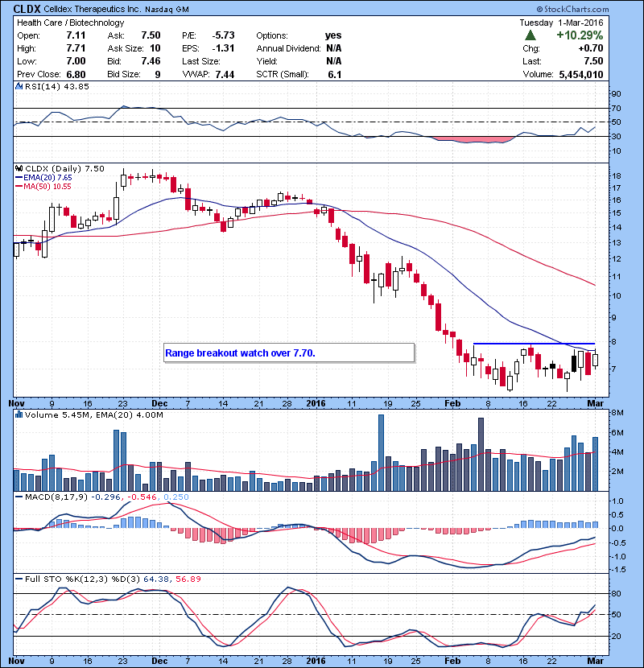
Task: Click the MACD histogram value 0.250
Action: coord(176,497)
